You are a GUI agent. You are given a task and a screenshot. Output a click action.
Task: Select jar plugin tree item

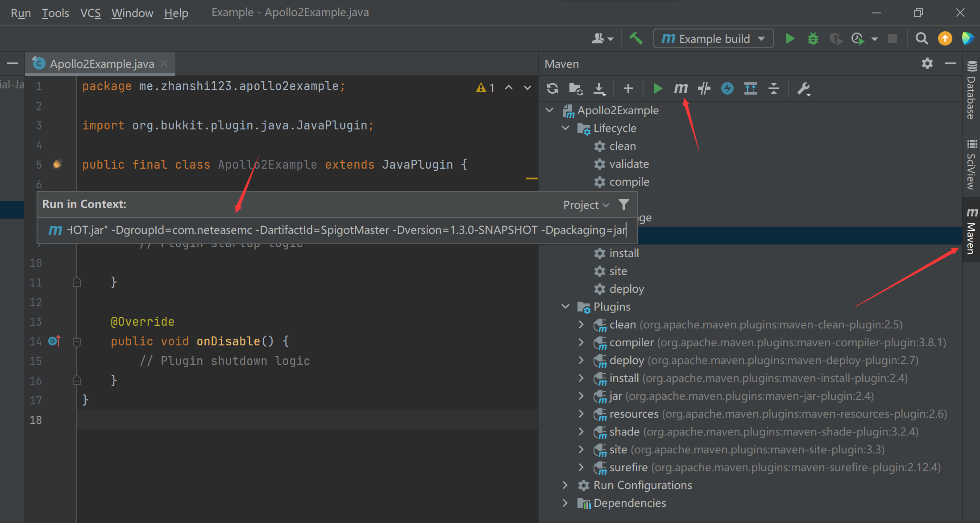click(x=733, y=396)
